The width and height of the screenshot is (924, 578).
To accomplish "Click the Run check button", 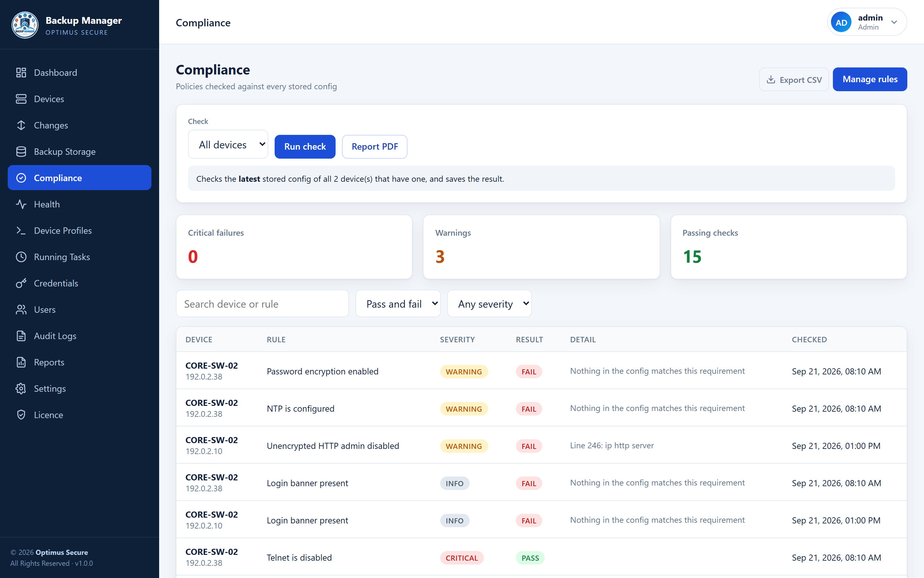I will click(x=305, y=146).
